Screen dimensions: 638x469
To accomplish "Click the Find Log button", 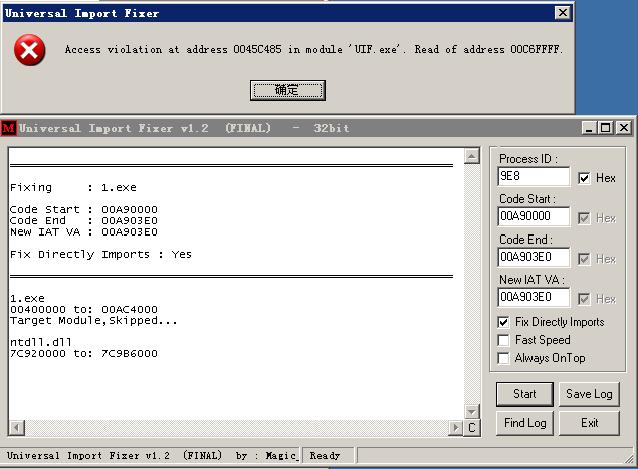I will pyautogui.click(x=525, y=423).
